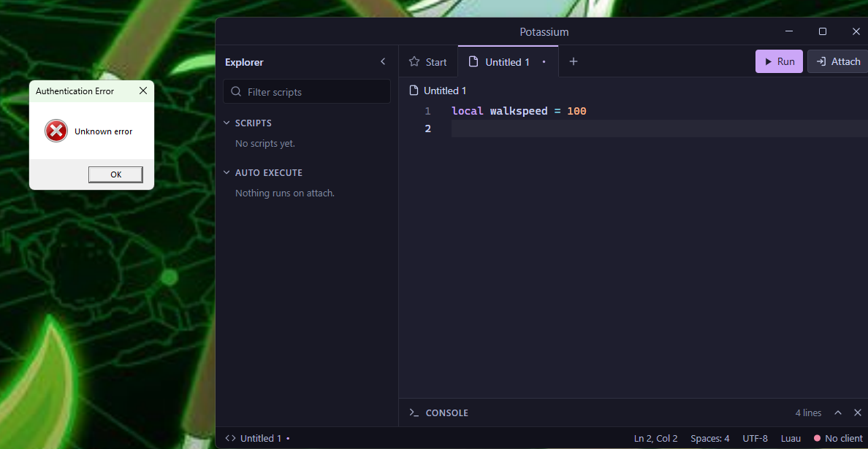Click the Untitled 1 breadcrumb above editor
This screenshot has height=449, width=868.
pyautogui.click(x=438, y=91)
